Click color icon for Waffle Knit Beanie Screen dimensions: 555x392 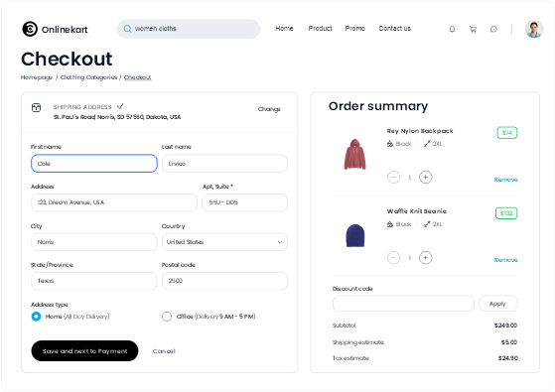(390, 224)
